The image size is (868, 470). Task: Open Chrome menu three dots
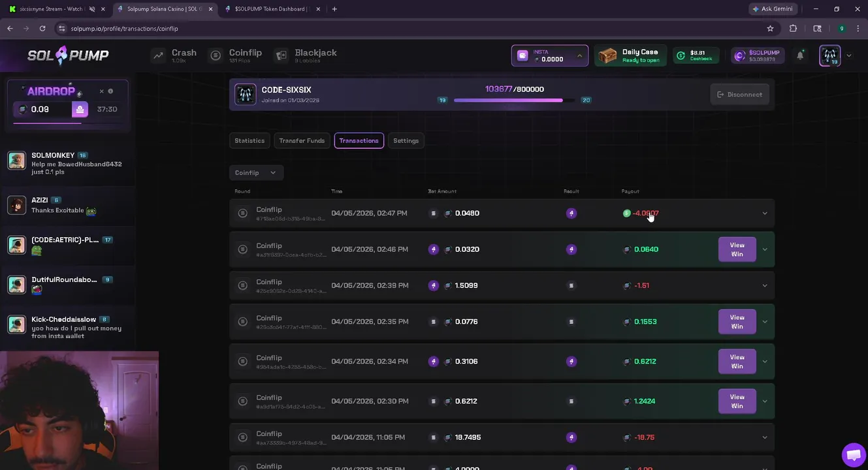(x=857, y=29)
